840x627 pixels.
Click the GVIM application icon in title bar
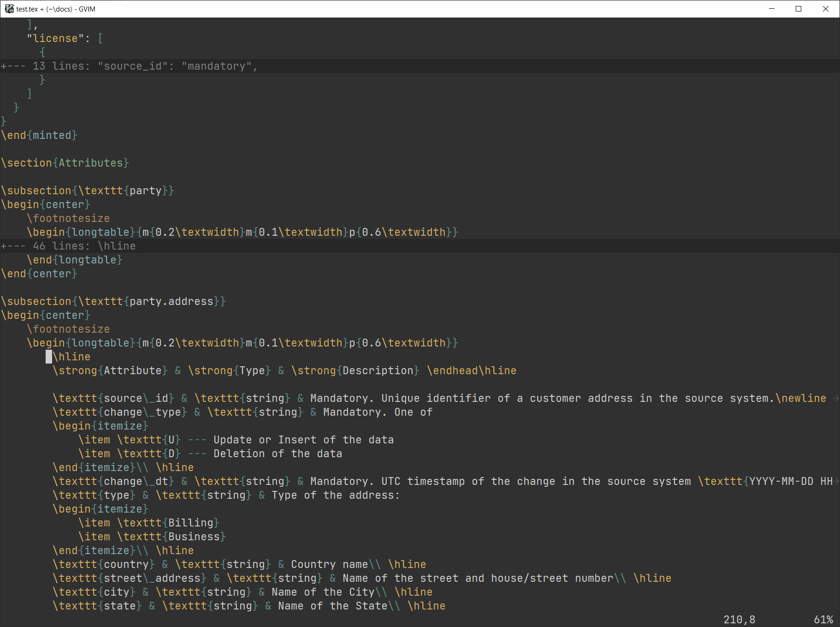coord(9,9)
